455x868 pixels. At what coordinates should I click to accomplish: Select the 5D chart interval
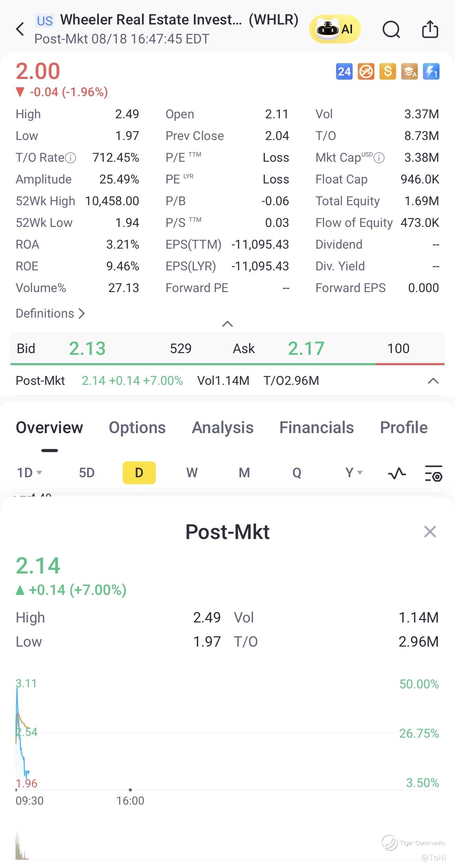(x=87, y=473)
